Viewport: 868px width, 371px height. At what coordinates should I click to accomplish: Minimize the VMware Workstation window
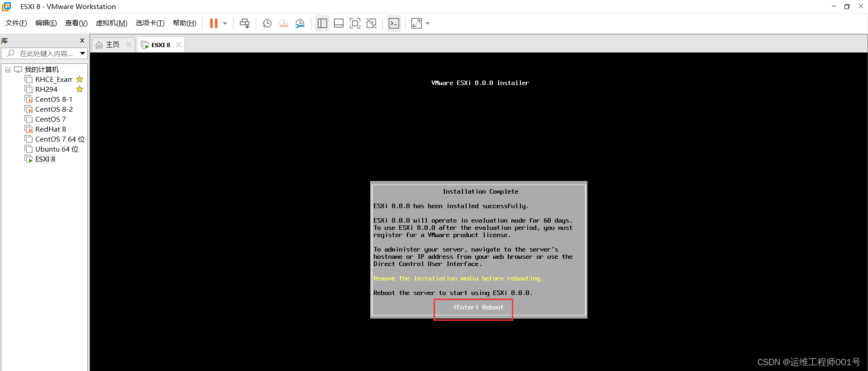click(834, 6)
